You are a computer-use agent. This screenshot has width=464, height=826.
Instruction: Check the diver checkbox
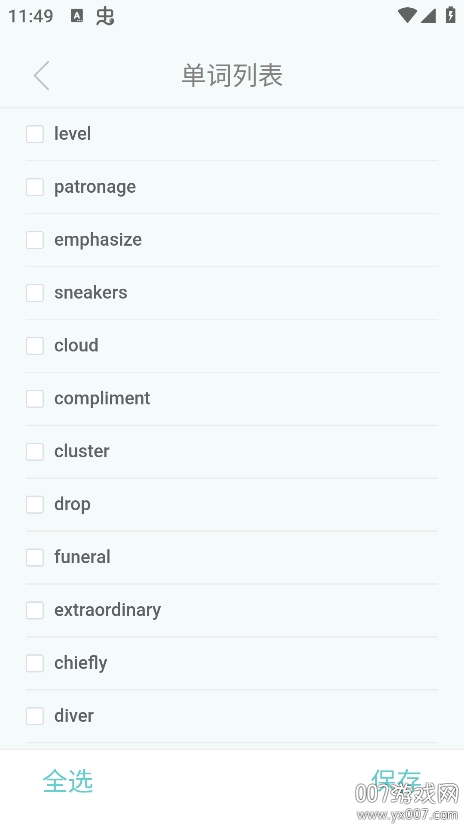(x=35, y=716)
